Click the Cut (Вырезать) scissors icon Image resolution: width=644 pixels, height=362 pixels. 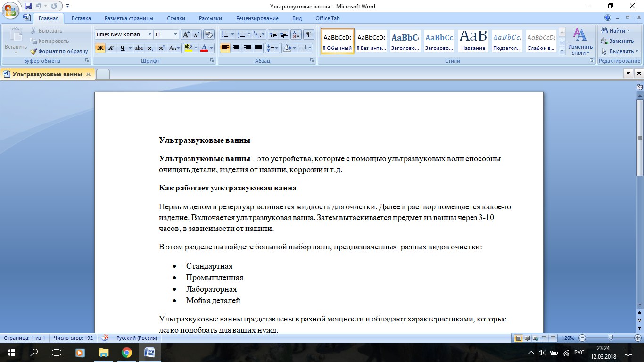(34, 31)
